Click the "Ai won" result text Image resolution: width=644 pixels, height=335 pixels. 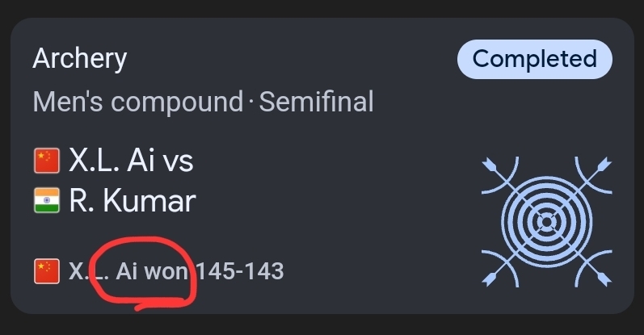[x=152, y=270]
